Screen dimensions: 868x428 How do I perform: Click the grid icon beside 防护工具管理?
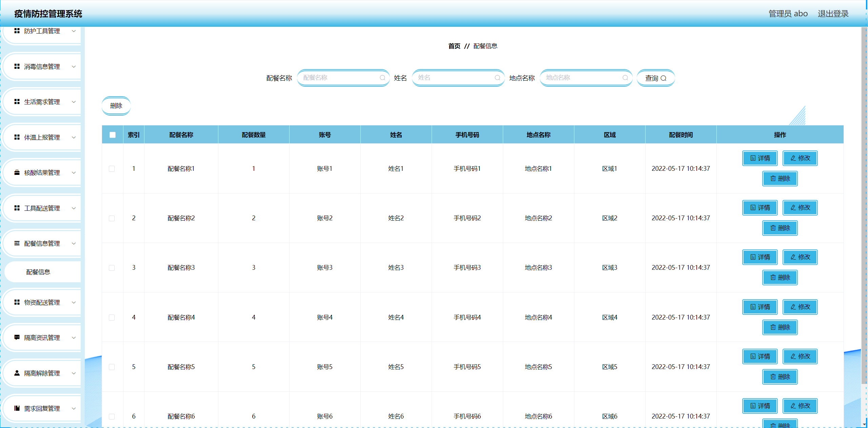(x=17, y=31)
